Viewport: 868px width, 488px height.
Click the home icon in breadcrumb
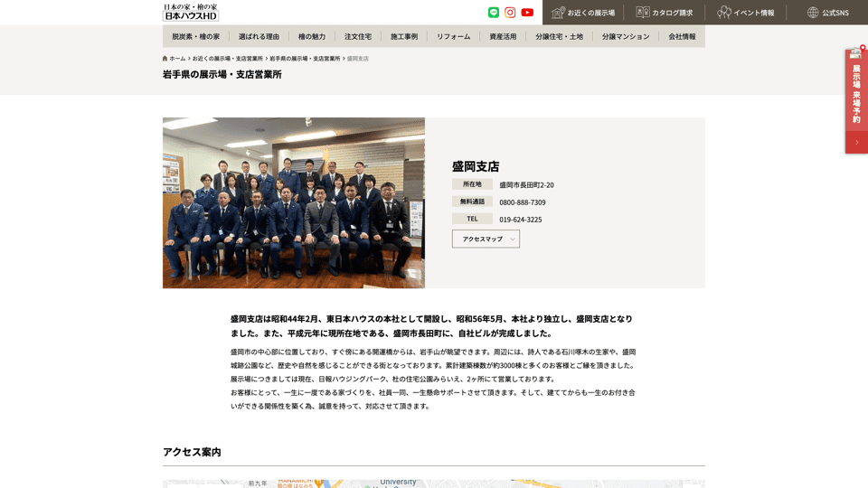point(165,58)
